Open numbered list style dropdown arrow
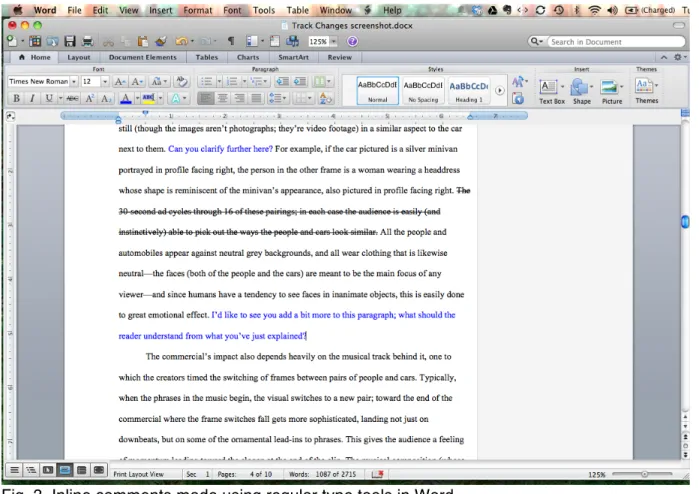699x494 pixels. (244, 82)
